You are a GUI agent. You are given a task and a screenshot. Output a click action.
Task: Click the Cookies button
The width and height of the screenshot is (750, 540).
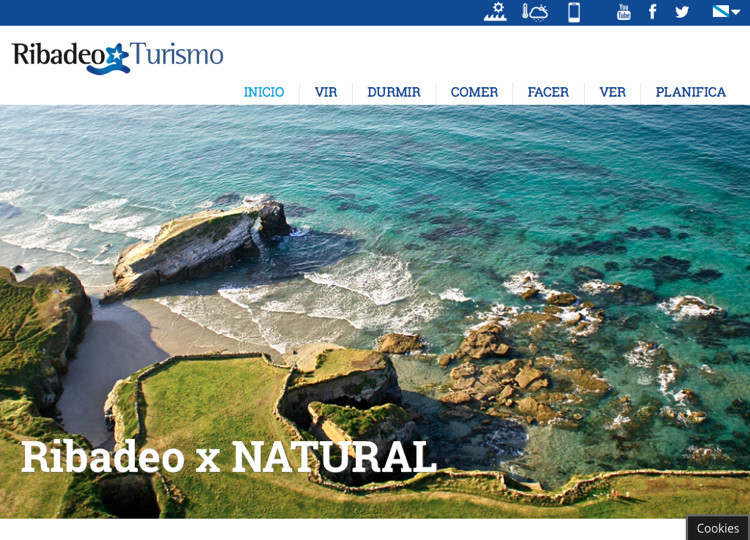click(x=717, y=528)
